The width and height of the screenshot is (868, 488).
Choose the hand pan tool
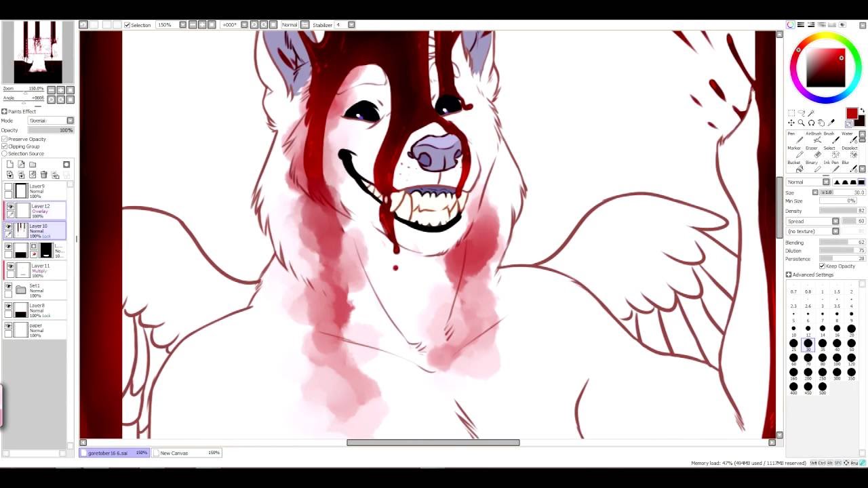click(x=821, y=123)
